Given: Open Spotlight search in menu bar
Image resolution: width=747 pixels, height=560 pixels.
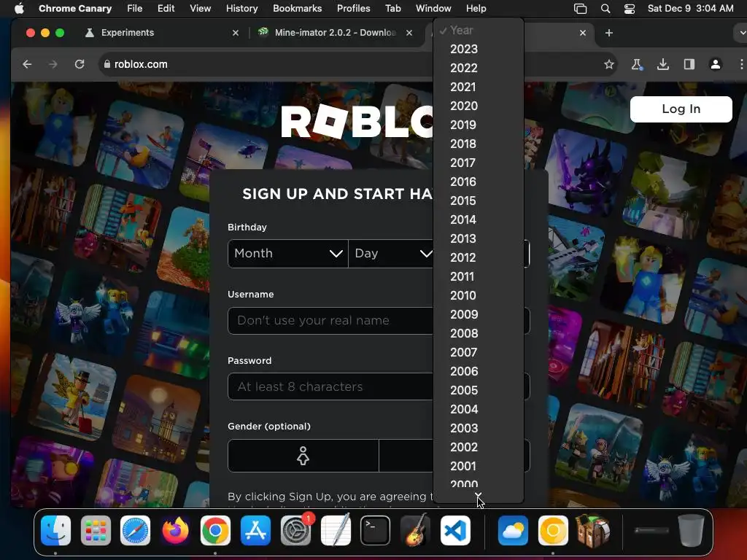Looking at the screenshot, I should coord(605,9).
